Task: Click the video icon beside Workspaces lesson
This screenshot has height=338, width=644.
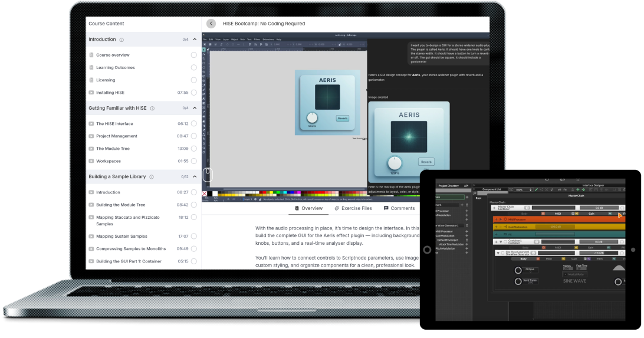Action: tap(91, 161)
